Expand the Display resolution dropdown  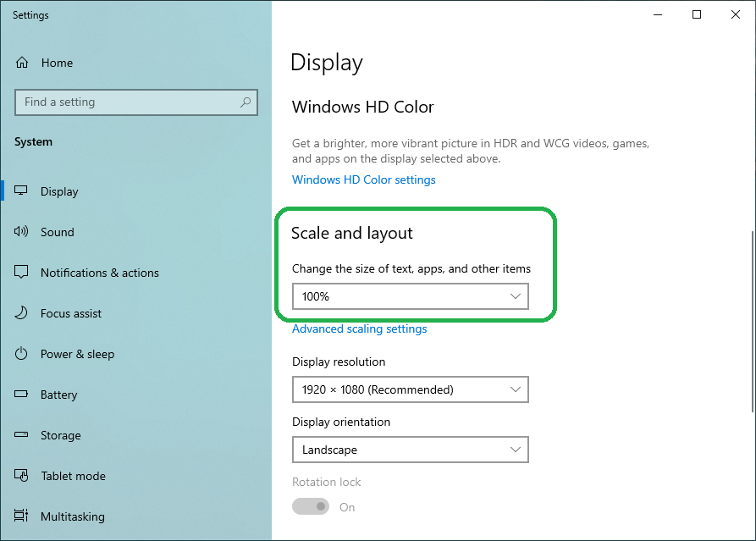(410, 389)
